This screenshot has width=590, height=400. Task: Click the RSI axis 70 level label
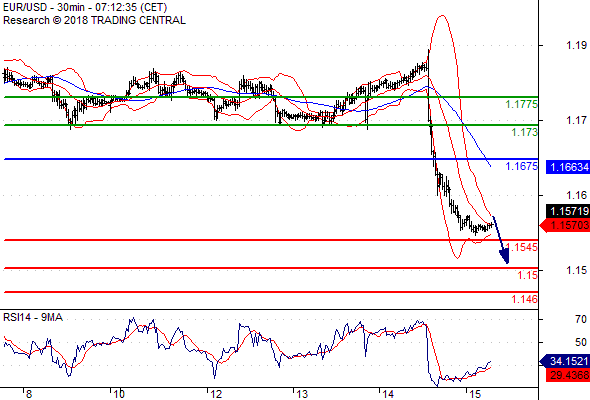coord(581,319)
